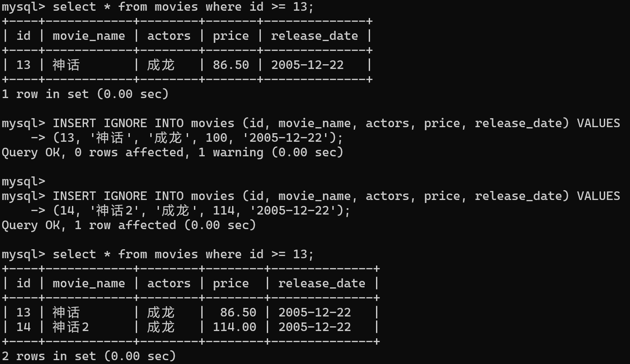Click the "1 warning" text in query result
This screenshot has width=630, height=364.
(230, 152)
